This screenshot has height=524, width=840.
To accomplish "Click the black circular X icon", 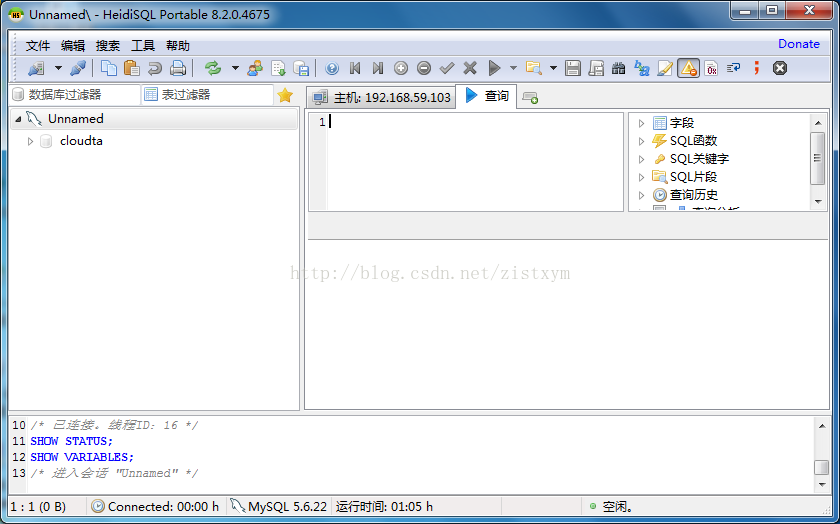I will (x=780, y=68).
